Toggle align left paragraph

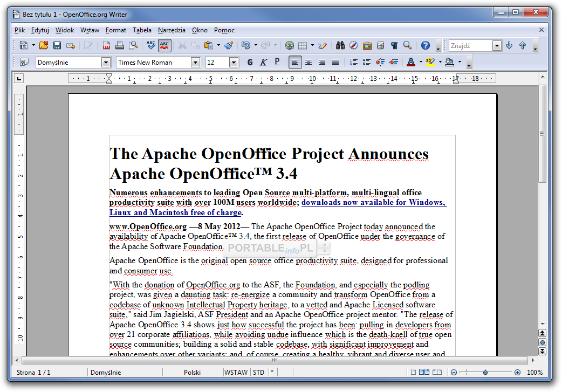click(295, 63)
